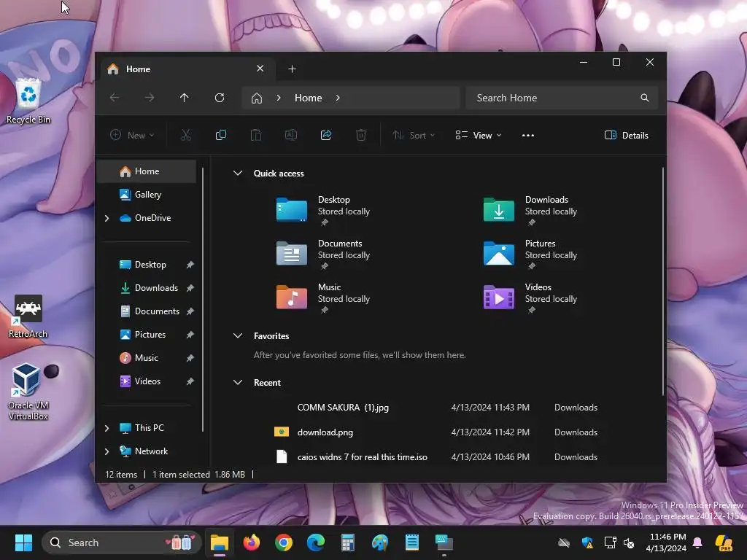Expand the This PC tree node
Image resolution: width=747 pixels, height=560 pixels.
point(107,428)
